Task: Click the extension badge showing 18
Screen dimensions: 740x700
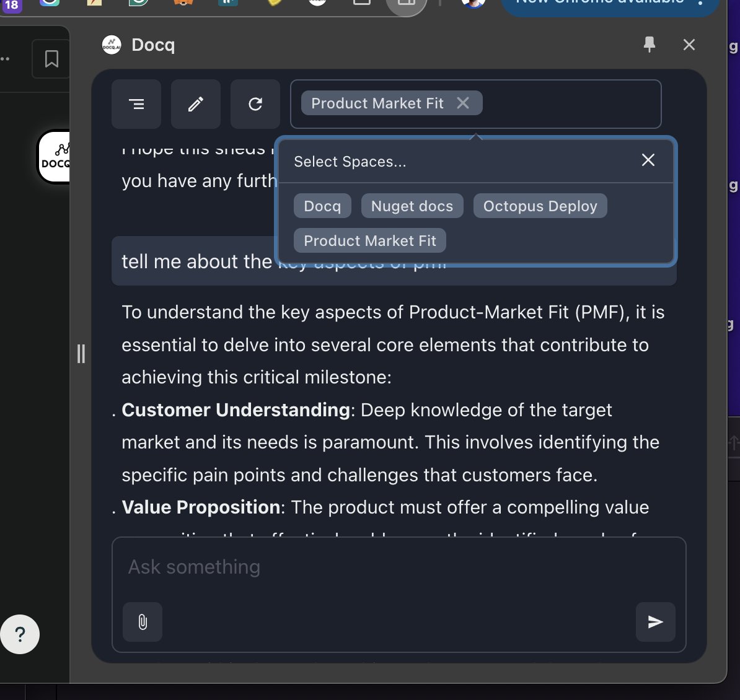Action: click(12, 5)
